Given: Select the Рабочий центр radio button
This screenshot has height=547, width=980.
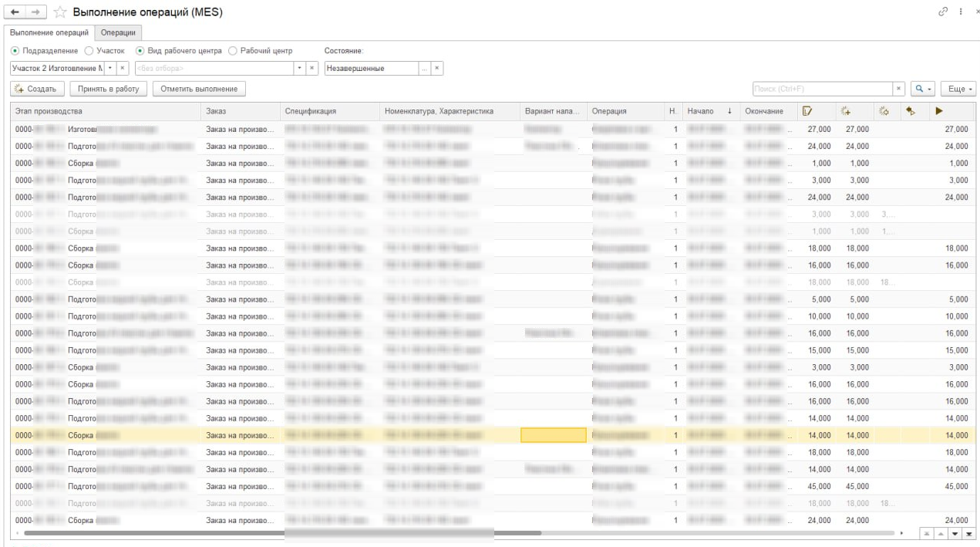Looking at the screenshot, I should tap(234, 51).
